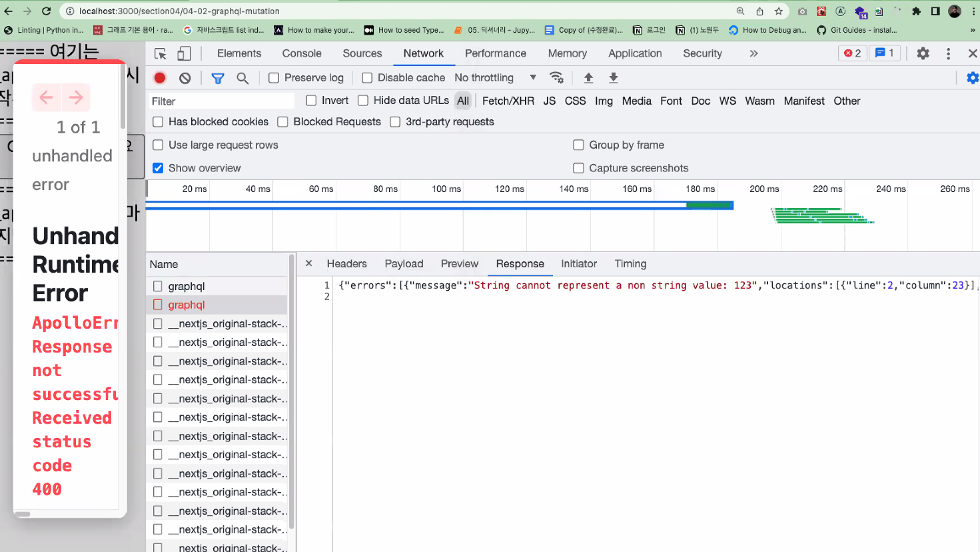Viewport: 980px width, 552px height.
Task: Click the bookmark star in address bar
Action: [778, 11]
